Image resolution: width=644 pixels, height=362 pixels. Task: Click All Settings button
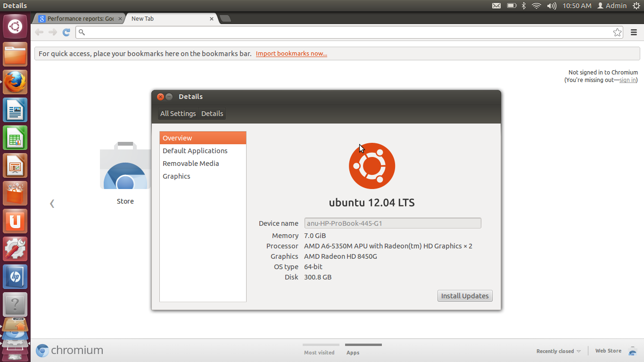pyautogui.click(x=178, y=114)
